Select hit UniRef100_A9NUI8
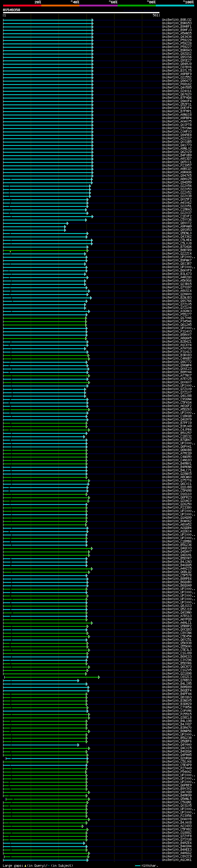 177,115
